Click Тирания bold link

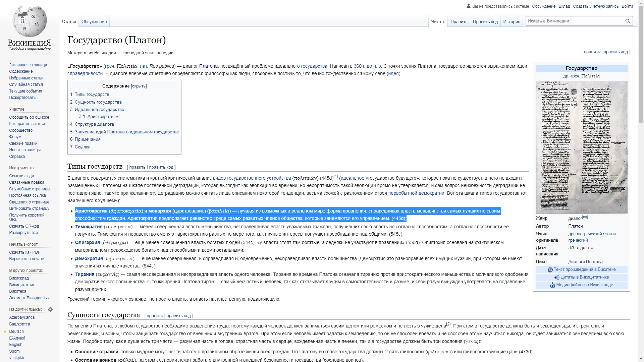click(85, 275)
